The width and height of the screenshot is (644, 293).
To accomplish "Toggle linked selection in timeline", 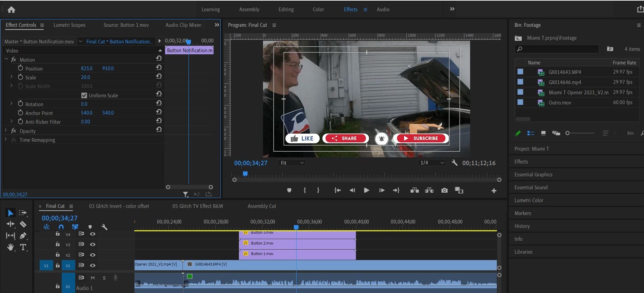I will point(75,227).
